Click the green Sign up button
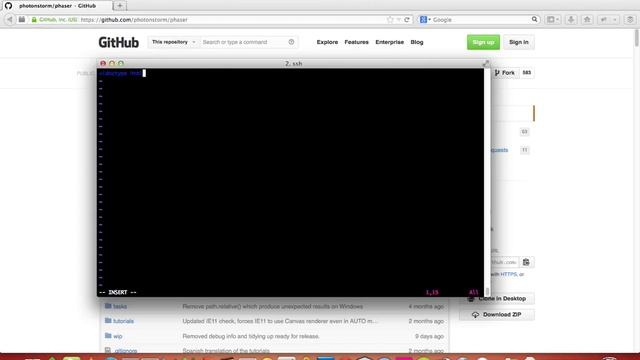The height and width of the screenshot is (360, 640). pyautogui.click(x=483, y=42)
